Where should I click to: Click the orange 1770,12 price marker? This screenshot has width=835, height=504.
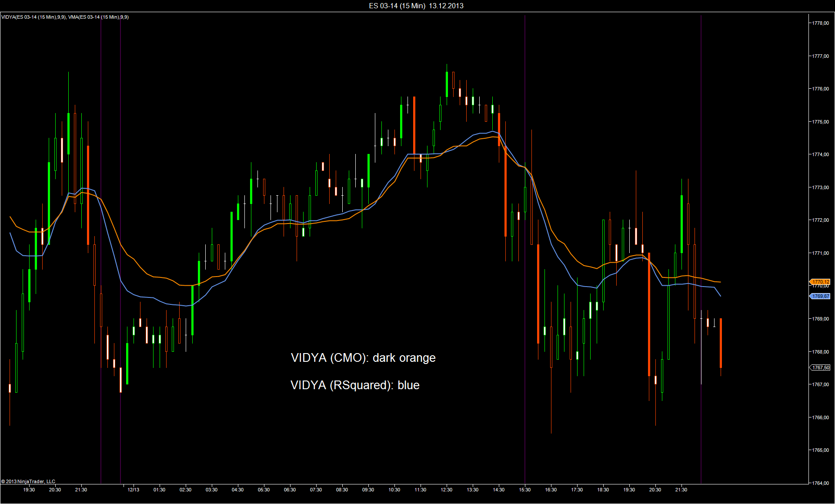point(820,282)
